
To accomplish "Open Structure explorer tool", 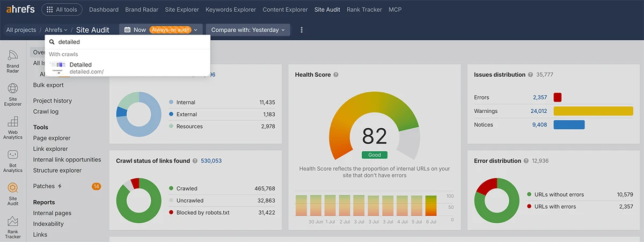I will point(57,170).
